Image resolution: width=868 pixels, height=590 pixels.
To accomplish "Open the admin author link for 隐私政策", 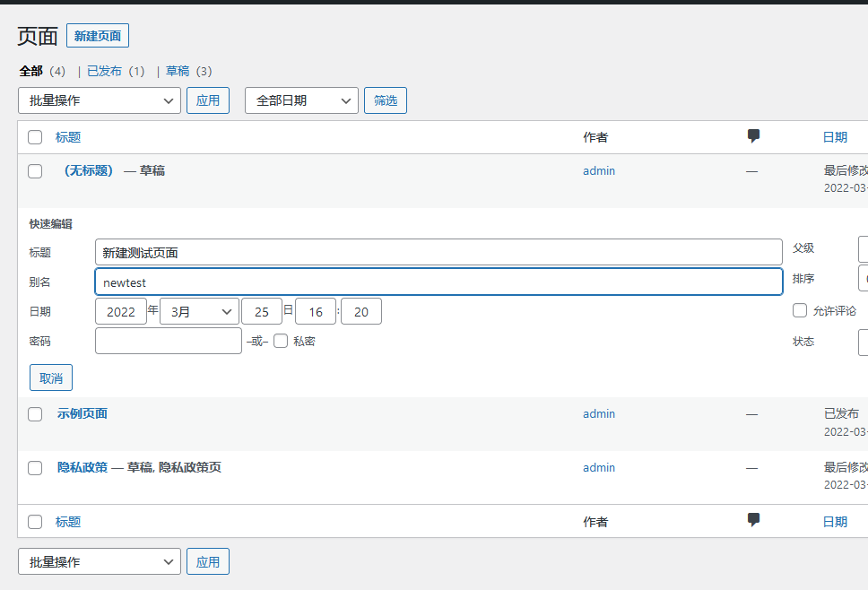I will pos(599,467).
